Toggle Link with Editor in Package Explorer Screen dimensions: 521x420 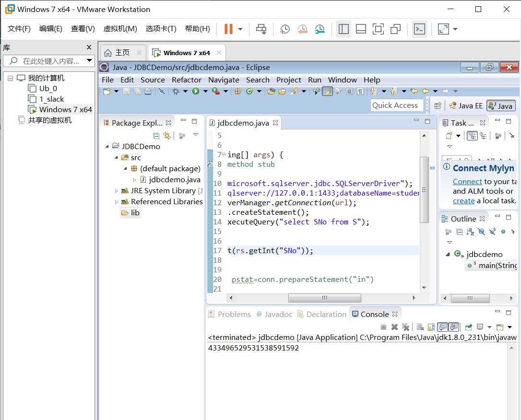point(167,136)
